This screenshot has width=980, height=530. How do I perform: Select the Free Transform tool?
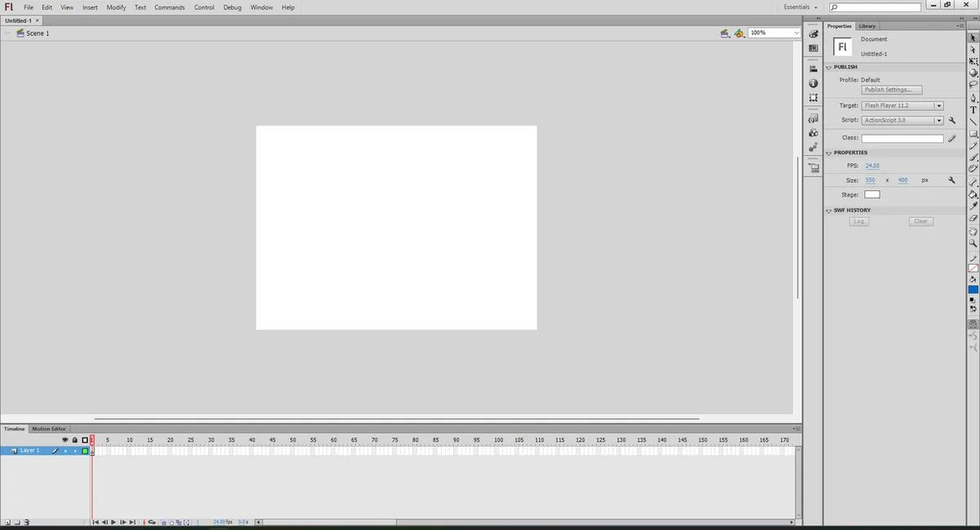(973, 61)
